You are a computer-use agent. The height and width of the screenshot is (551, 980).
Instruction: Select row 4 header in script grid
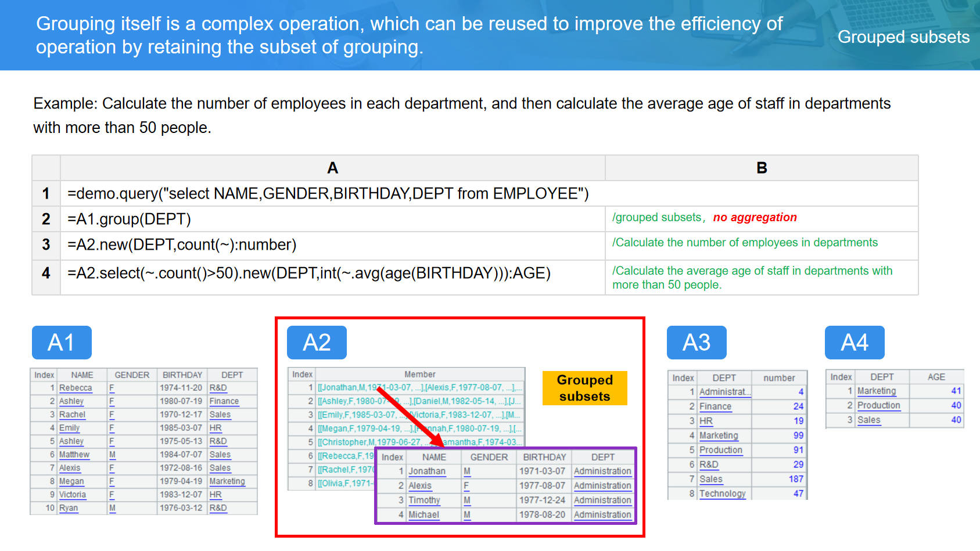click(46, 273)
